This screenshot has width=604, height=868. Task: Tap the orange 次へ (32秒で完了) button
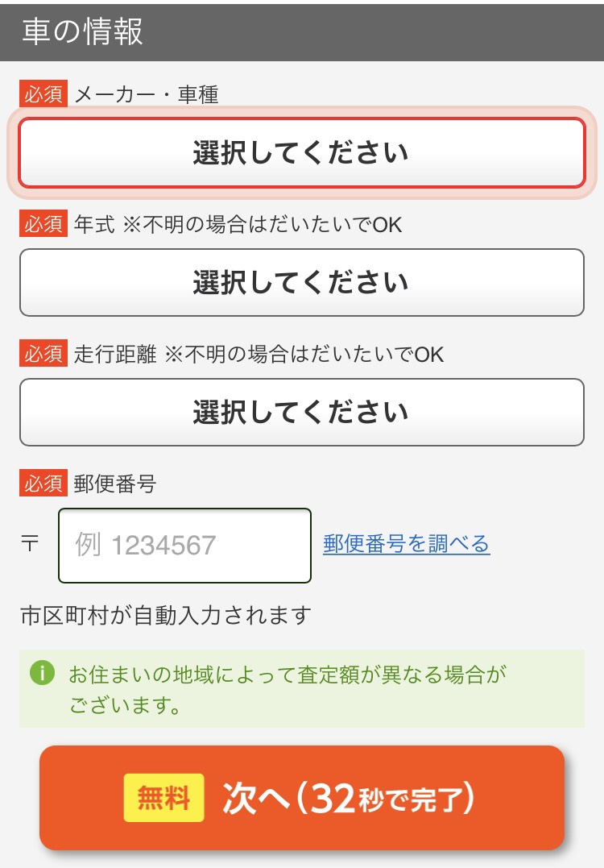point(301,798)
